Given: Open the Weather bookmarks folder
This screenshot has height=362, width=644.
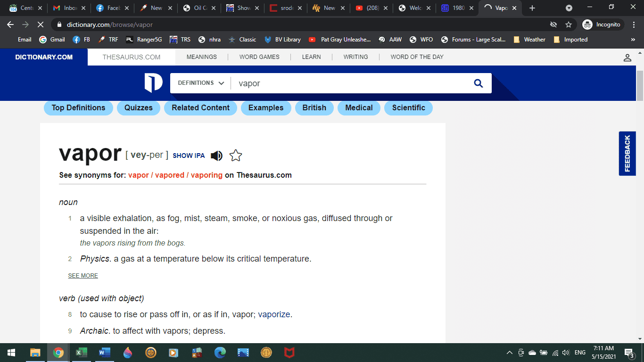Looking at the screenshot, I should [x=529, y=40].
